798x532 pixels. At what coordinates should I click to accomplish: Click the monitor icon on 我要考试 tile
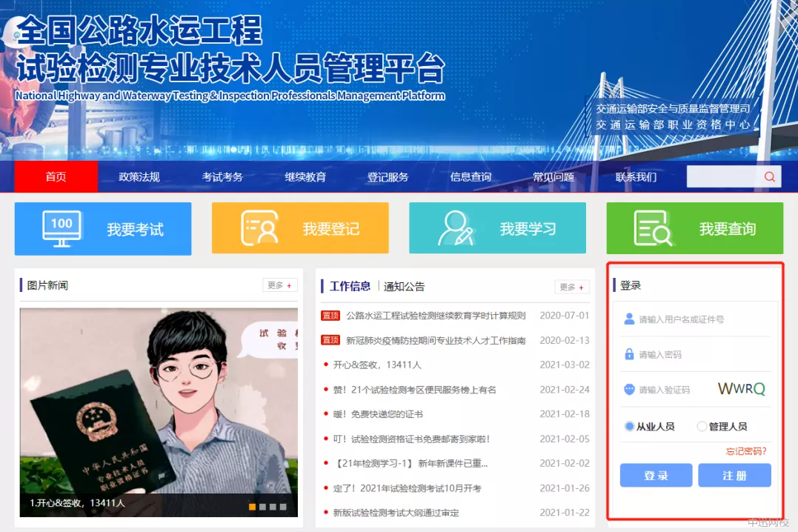click(x=61, y=228)
